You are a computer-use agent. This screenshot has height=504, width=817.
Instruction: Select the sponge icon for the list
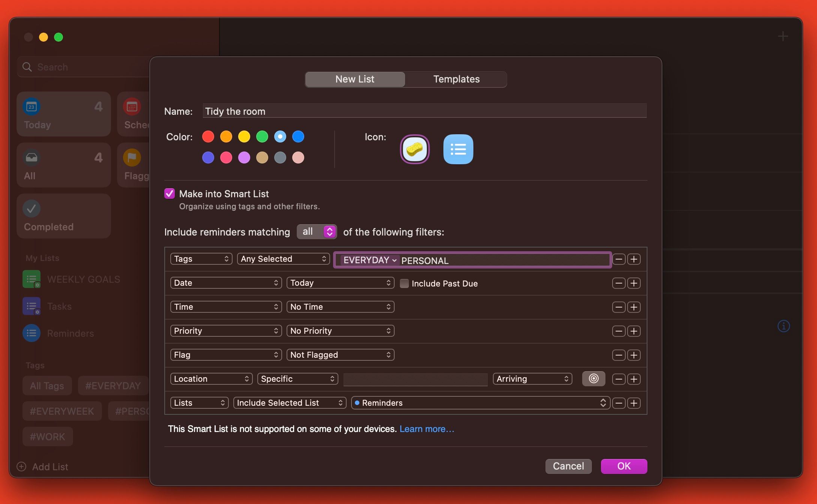[x=415, y=149]
